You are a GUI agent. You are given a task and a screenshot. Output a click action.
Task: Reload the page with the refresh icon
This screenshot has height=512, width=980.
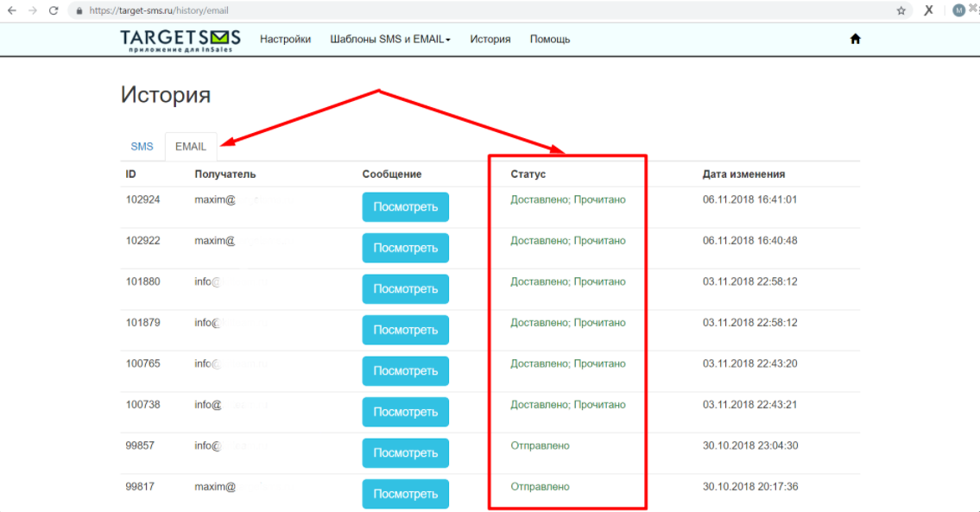click(x=54, y=11)
